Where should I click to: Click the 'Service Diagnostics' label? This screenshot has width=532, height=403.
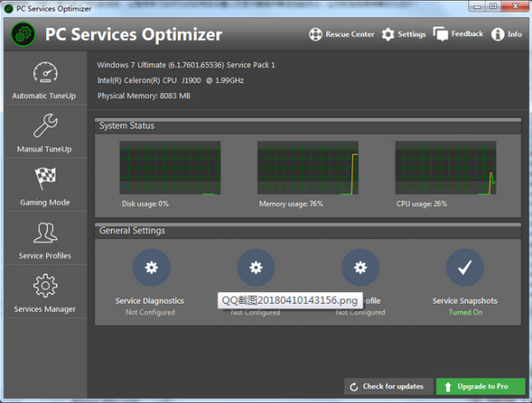[x=150, y=300]
